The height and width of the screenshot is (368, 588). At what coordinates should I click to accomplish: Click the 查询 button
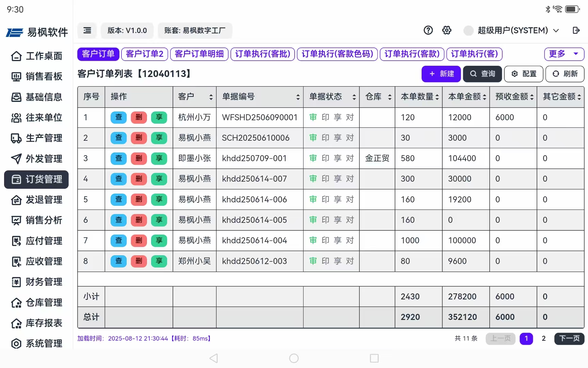tap(482, 74)
